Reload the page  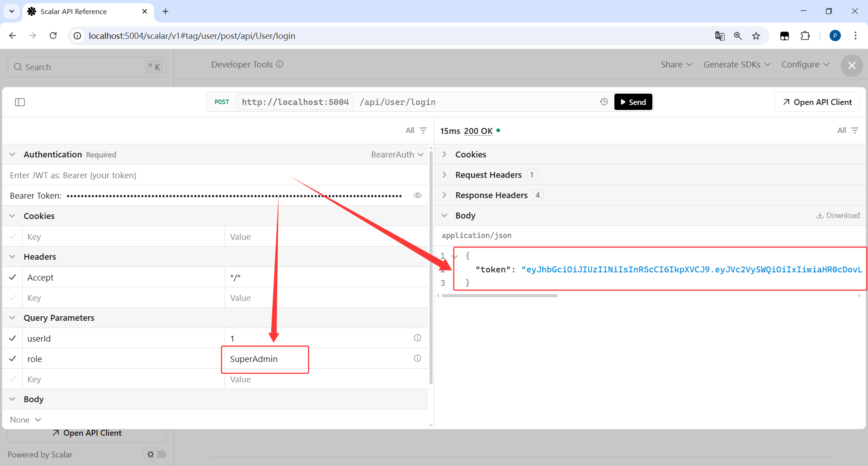53,36
